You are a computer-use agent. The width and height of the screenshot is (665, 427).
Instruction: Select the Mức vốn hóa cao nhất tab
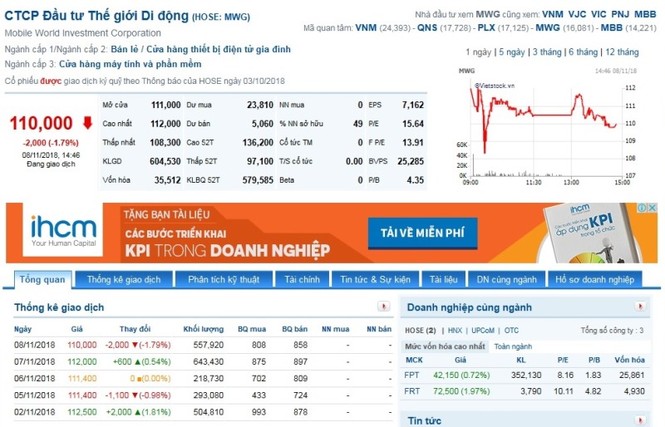tap(445, 346)
